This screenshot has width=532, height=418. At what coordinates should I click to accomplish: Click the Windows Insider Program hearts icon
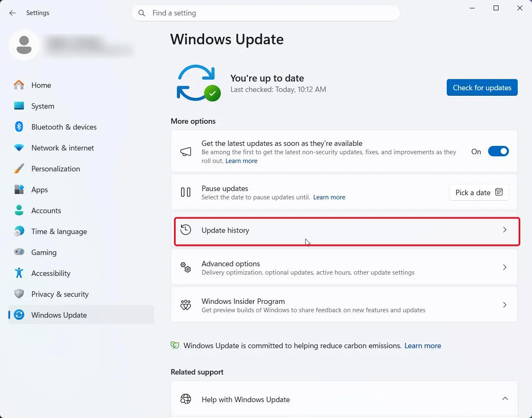(186, 305)
